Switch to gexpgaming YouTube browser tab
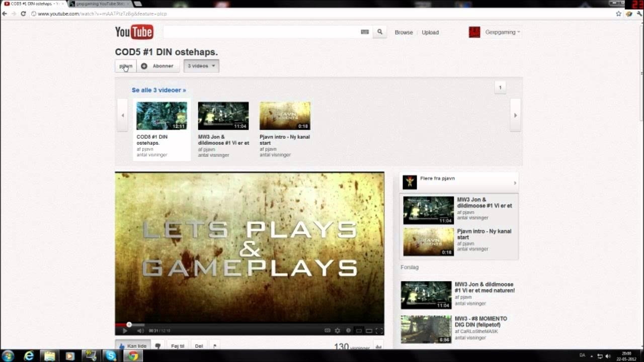 (x=99, y=4)
